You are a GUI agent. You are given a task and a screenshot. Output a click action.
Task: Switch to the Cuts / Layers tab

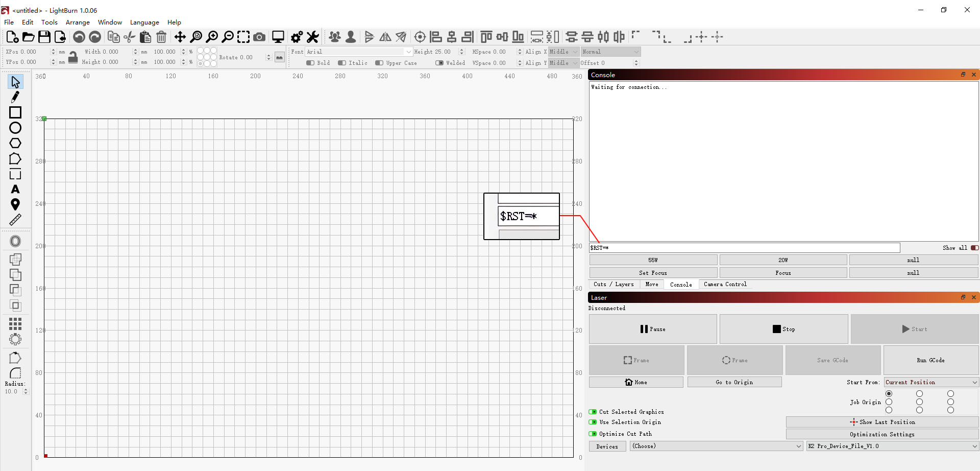(614, 285)
